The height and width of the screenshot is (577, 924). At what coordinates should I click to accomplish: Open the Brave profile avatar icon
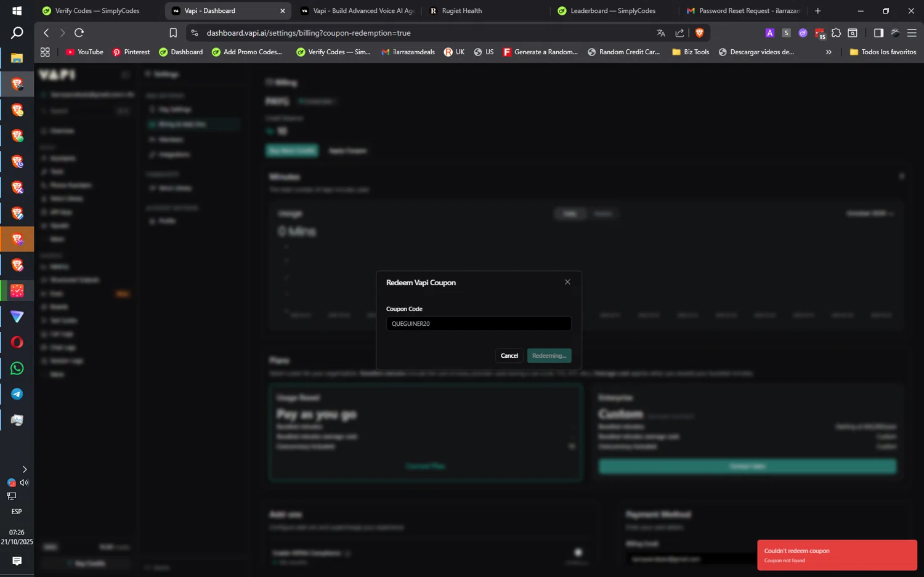click(896, 33)
